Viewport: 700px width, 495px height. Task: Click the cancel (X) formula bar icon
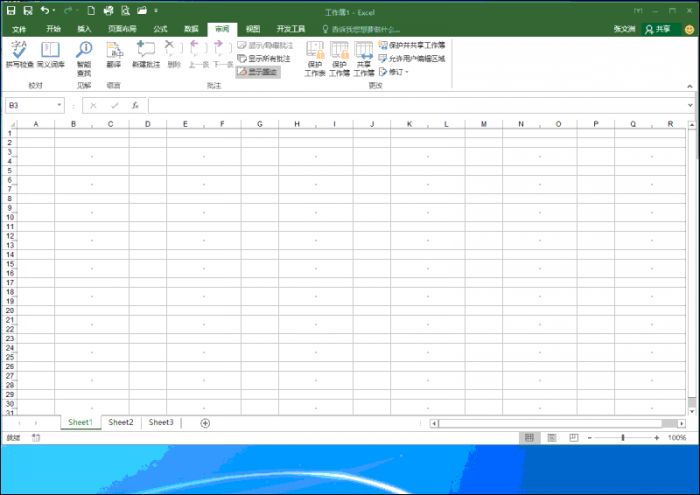(93, 105)
